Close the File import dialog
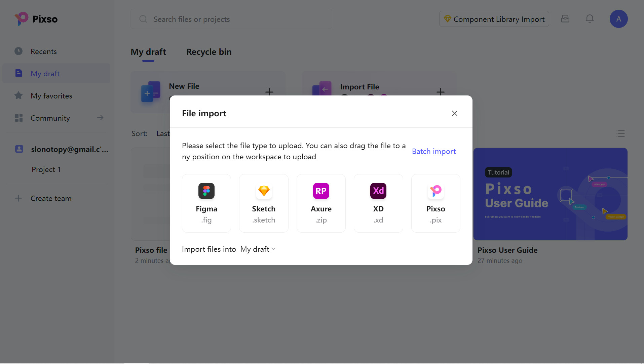This screenshot has height=364, width=644. (x=454, y=113)
